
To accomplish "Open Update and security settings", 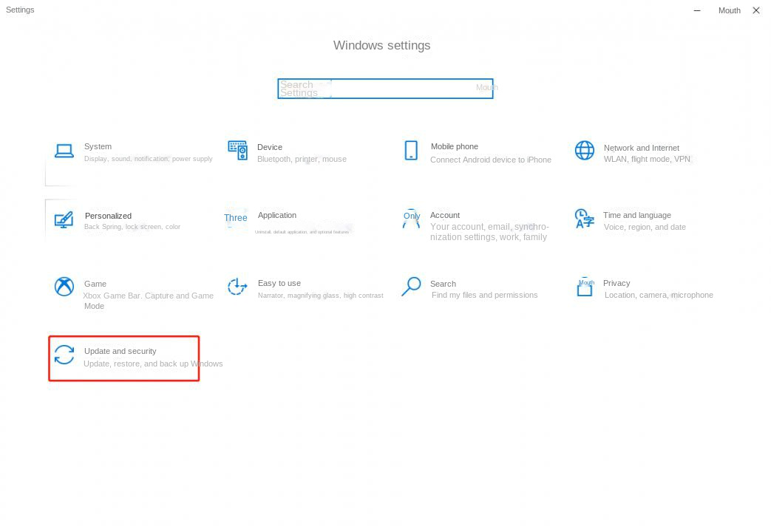I will pyautogui.click(x=120, y=351).
